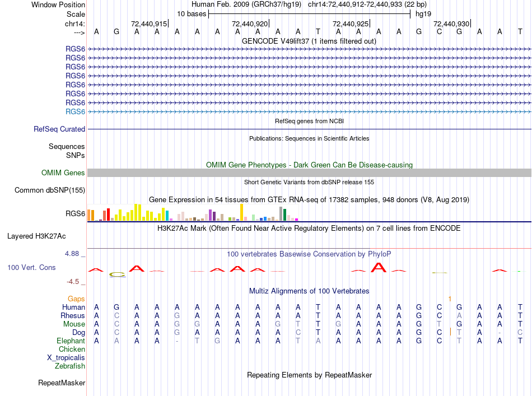
Task: Click Short Genetic Variants from dbSNP title
Action: pos(309,182)
